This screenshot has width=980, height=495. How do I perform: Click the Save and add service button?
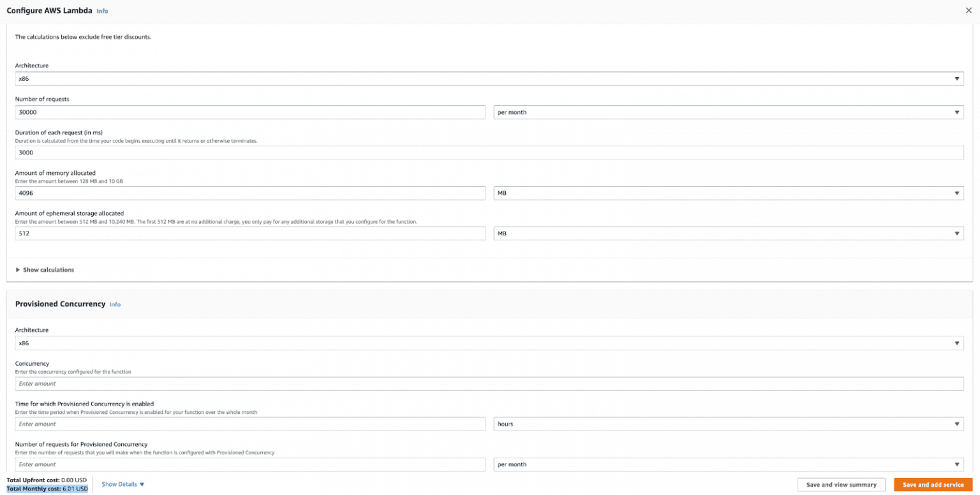[x=933, y=484]
